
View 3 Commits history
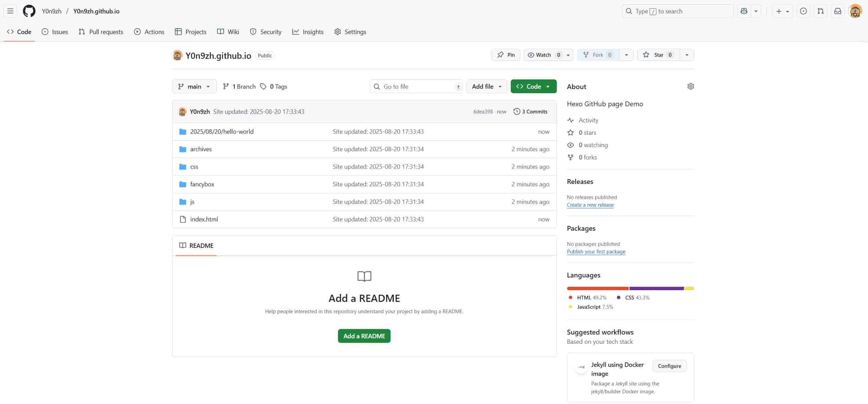click(530, 111)
